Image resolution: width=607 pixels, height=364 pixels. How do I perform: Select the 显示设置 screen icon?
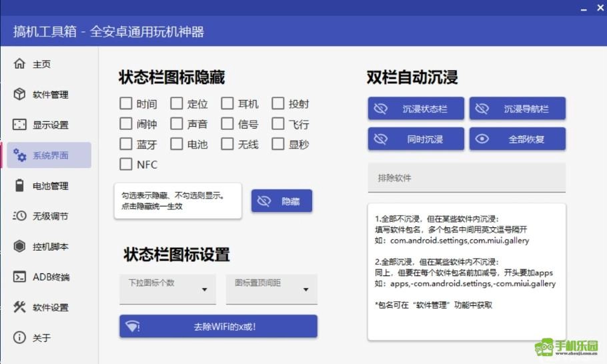point(19,125)
